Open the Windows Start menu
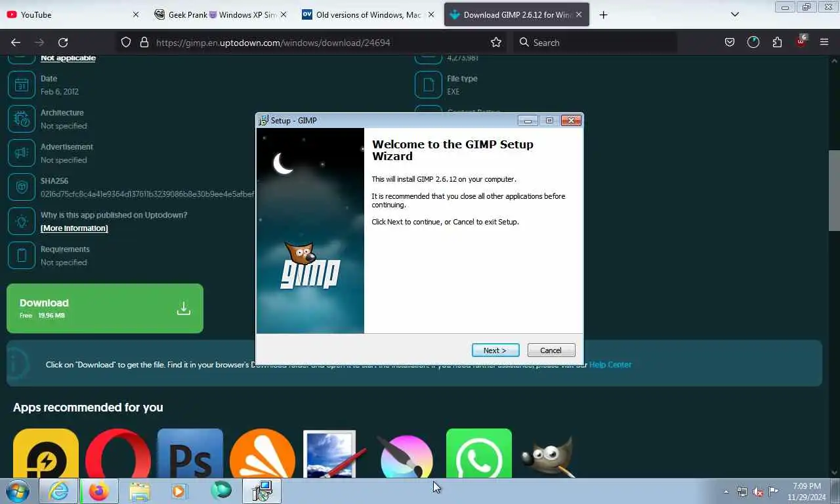840x504 pixels. pyautogui.click(x=18, y=491)
